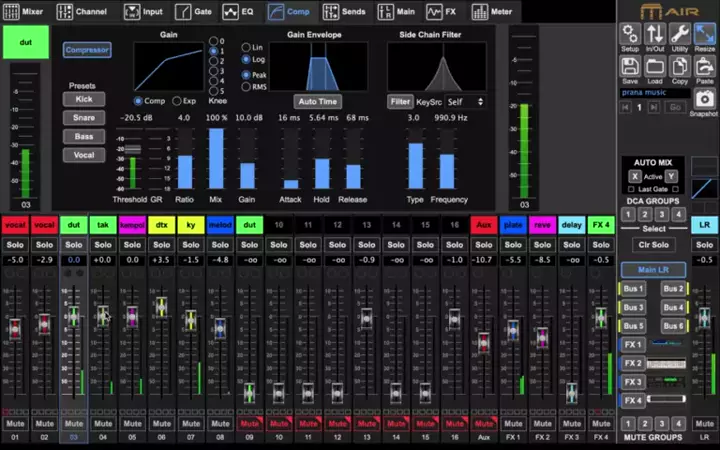Viewport: 720px width, 450px height.
Task: Take a Snapshot with the camera icon
Action: coord(704,101)
